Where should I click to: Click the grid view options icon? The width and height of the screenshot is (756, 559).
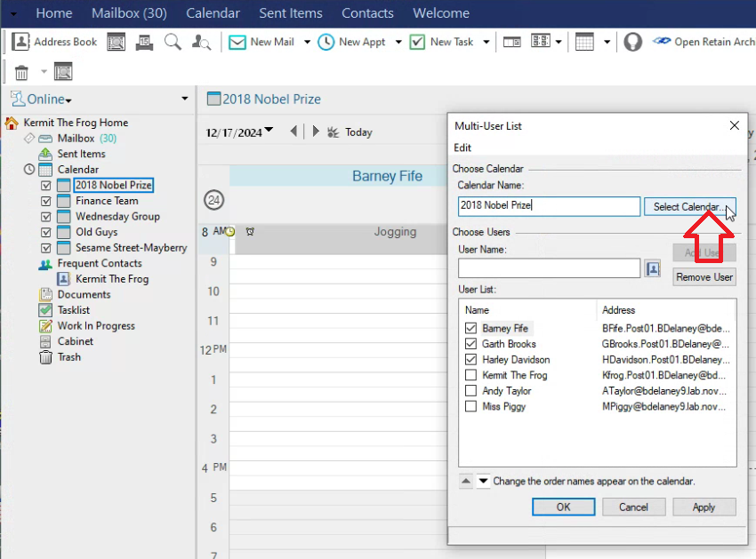(541, 42)
